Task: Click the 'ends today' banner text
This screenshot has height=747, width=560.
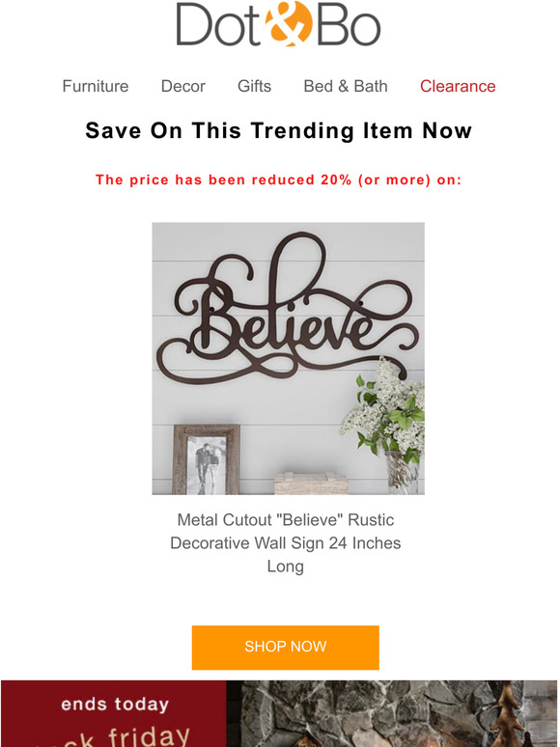Action: point(115,705)
